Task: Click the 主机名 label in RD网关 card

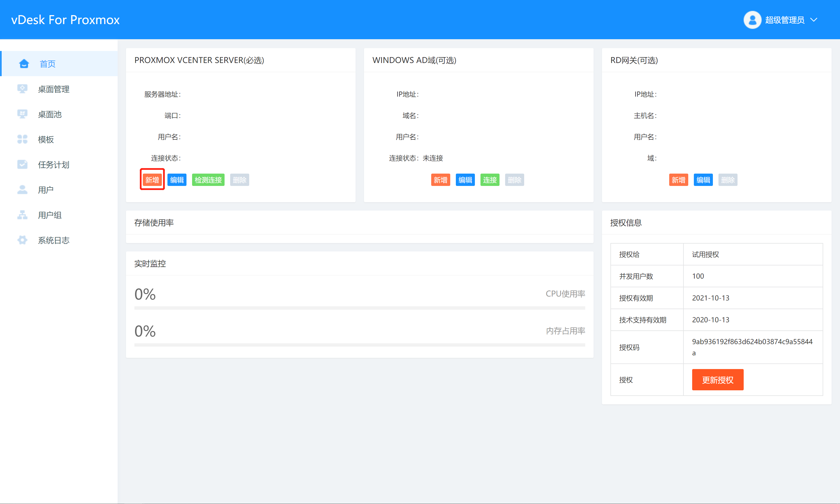Action: [645, 115]
